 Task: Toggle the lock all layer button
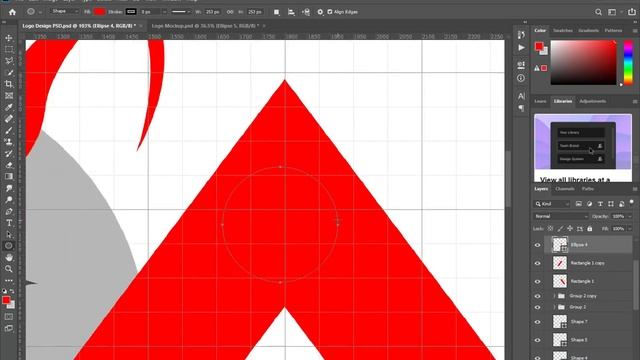[589, 229]
